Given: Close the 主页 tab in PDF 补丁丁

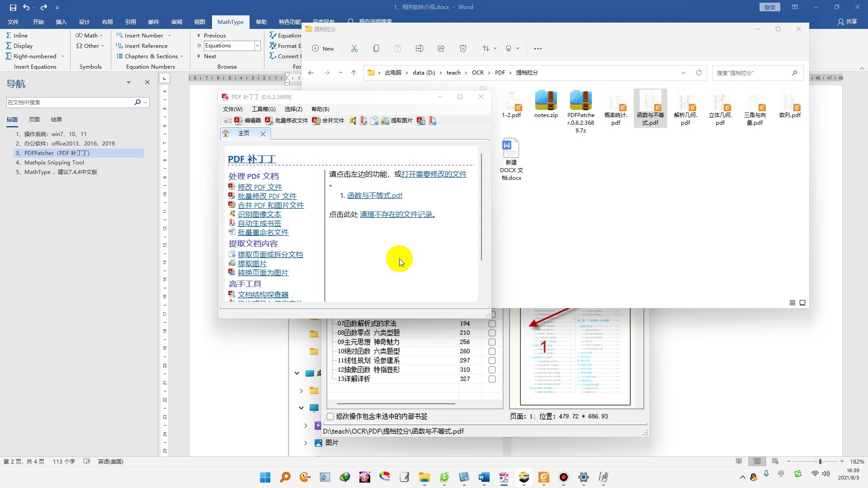Looking at the screenshot, I should coord(263,134).
